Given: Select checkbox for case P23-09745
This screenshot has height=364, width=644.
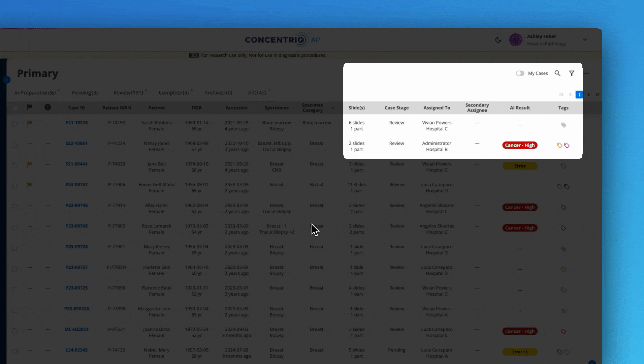Looking at the screenshot, I should pyautogui.click(x=14, y=227).
